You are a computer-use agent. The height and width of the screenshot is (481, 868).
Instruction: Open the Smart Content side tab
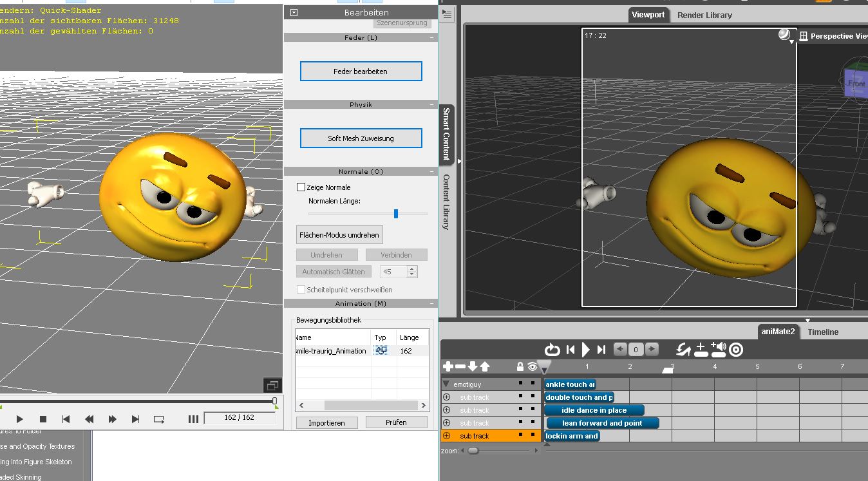446,134
